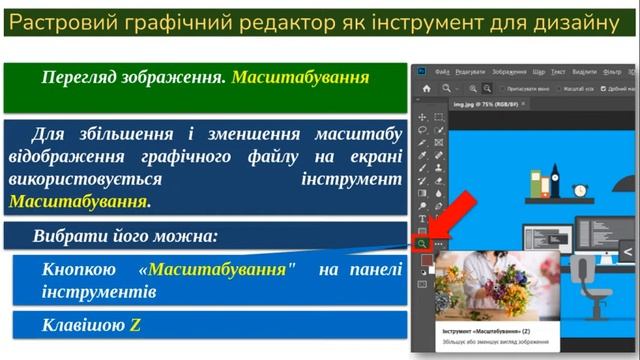Click the Zoom In magnifier in options bar

tap(473, 89)
